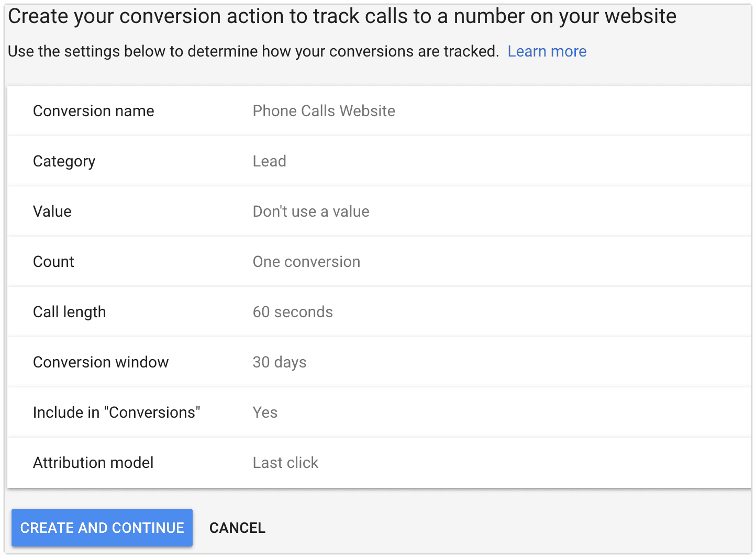756x558 pixels.
Task: Open the Attribution model setting
Action: (93, 462)
